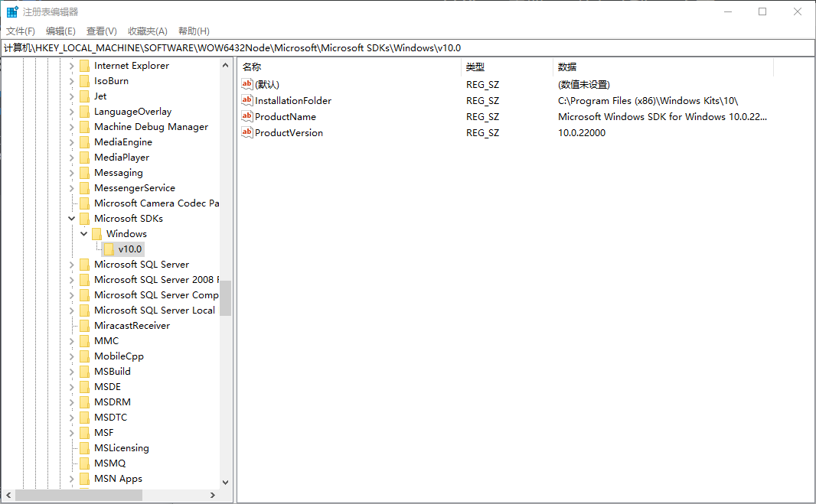
Task: Expand the MediaEngine key
Action: pos(72,142)
